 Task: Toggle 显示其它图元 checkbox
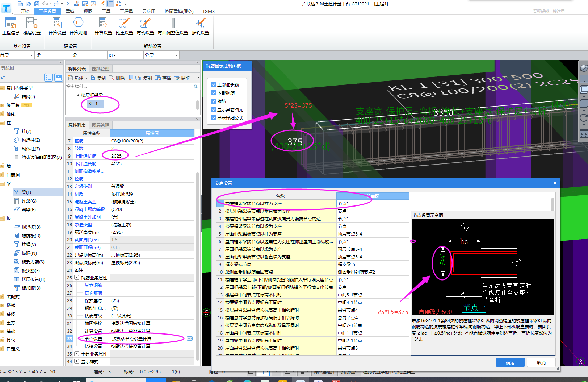point(214,109)
